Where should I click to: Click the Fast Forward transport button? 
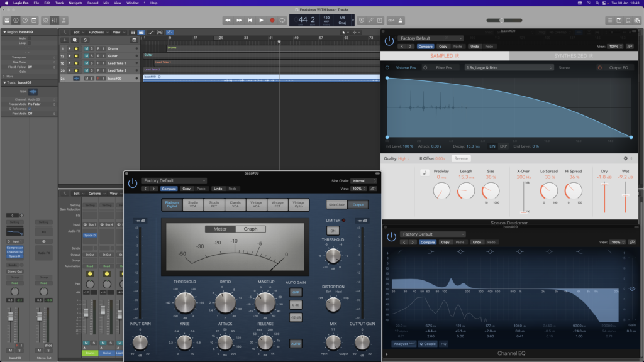(x=239, y=20)
